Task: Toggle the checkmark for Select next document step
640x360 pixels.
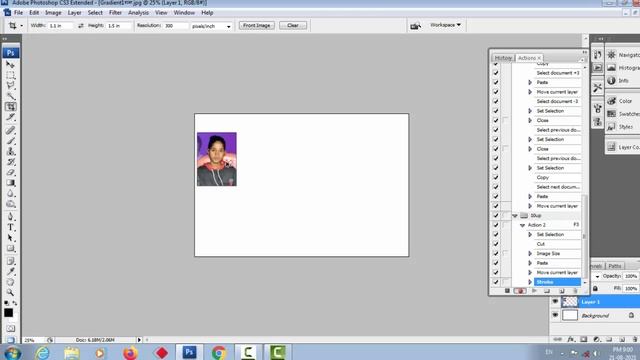Action: tap(496, 187)
